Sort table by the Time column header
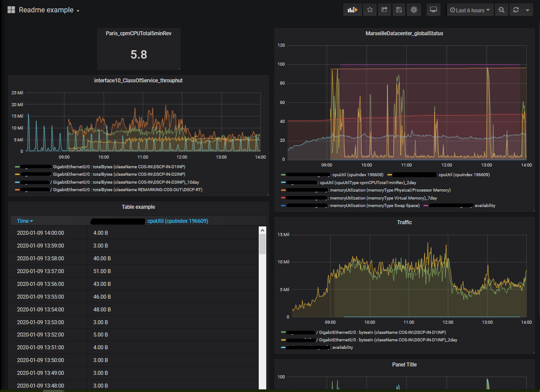The width and height of the screenshot is (540, 392). (25, 221)
